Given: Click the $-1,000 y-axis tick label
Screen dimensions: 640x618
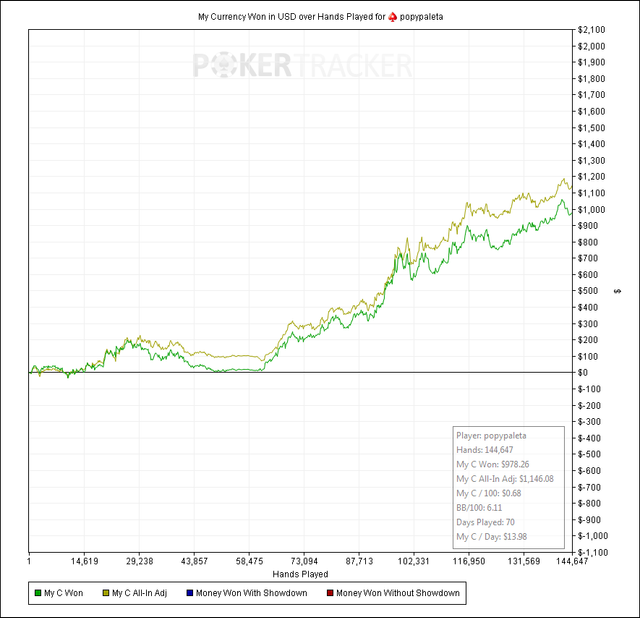Looking at the screenshot, I should tap(593, 536).
